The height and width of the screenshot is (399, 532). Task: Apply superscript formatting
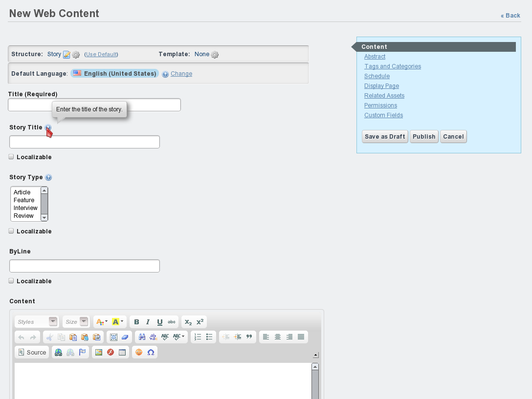(x=200, y=322)
